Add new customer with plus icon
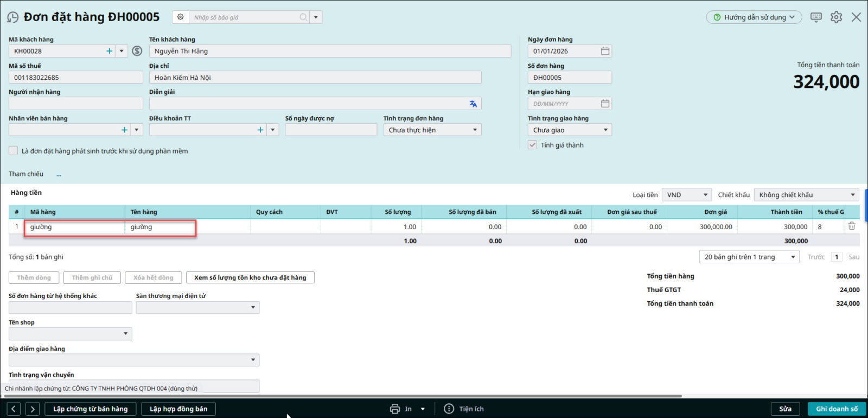 (x=110, y=51)
